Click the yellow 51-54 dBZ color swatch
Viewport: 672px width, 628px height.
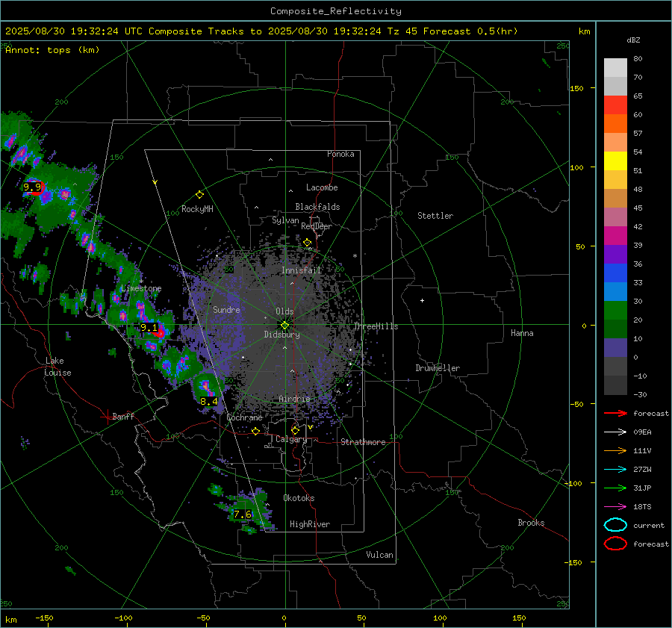coord(615,161)
